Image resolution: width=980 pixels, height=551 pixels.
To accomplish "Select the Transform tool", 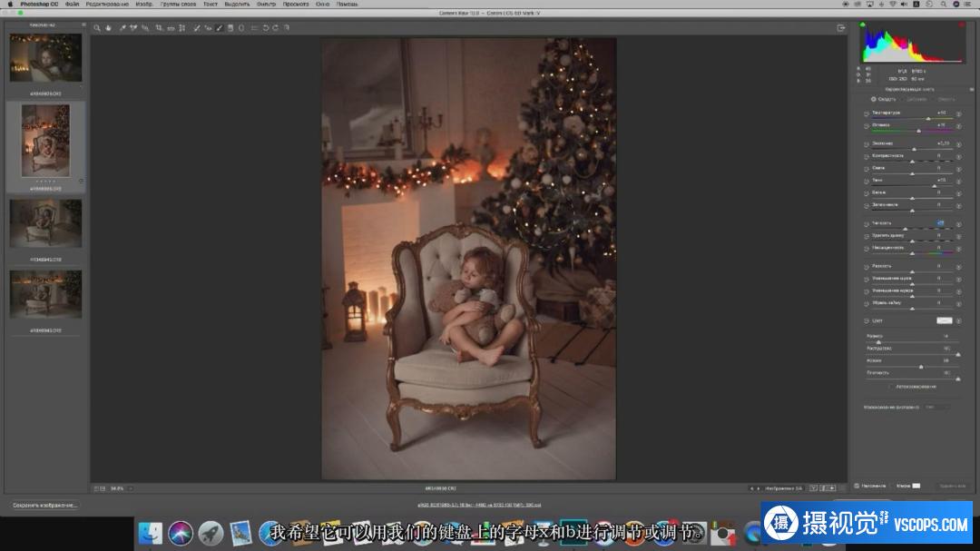I will (181, 28).
